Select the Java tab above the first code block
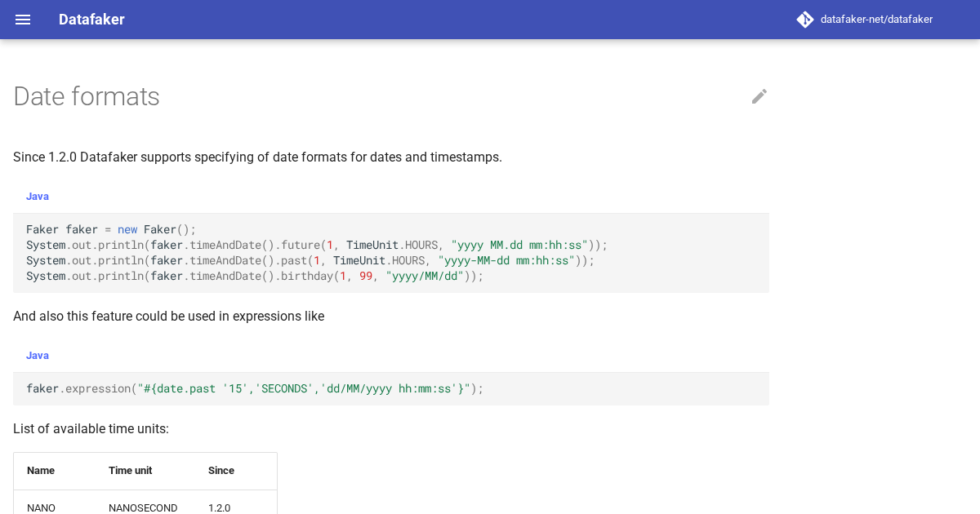The image size is (980, 514). 38,197
